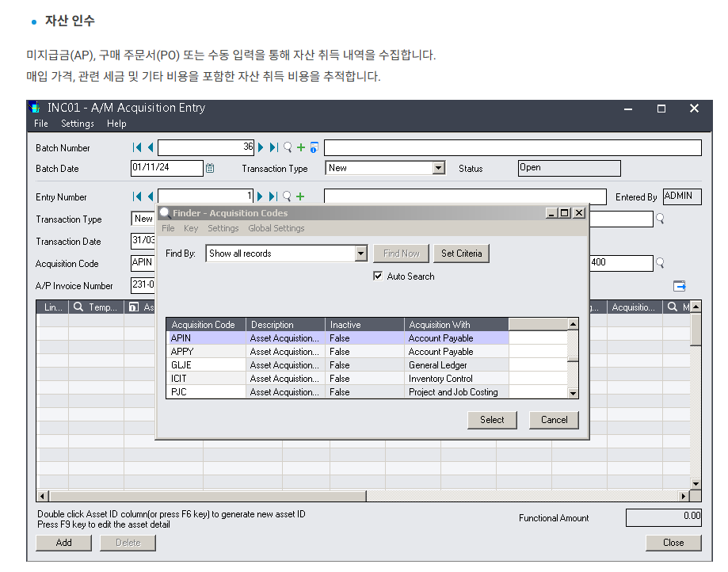Go to first batch number record
Screen dimensions: 728x572
pos(137,147)
